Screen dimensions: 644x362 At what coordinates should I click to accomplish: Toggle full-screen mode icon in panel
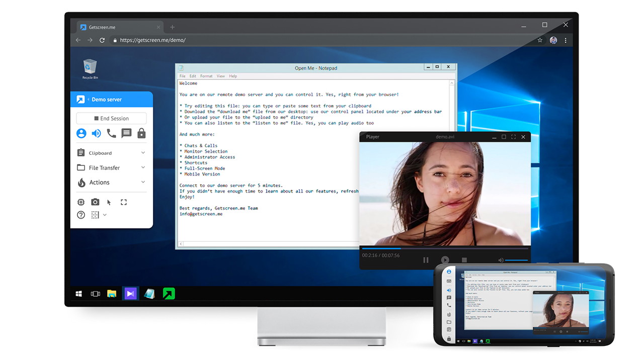tap(124, 202)
